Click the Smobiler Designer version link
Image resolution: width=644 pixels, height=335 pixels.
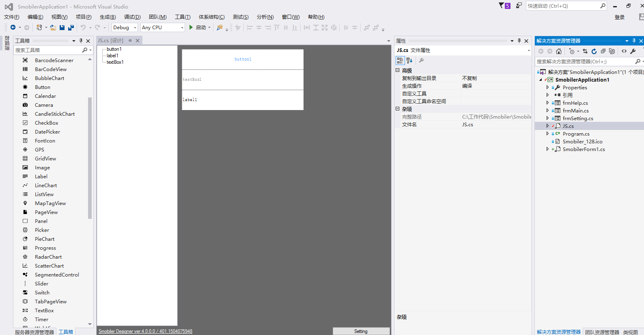[145, 331]
